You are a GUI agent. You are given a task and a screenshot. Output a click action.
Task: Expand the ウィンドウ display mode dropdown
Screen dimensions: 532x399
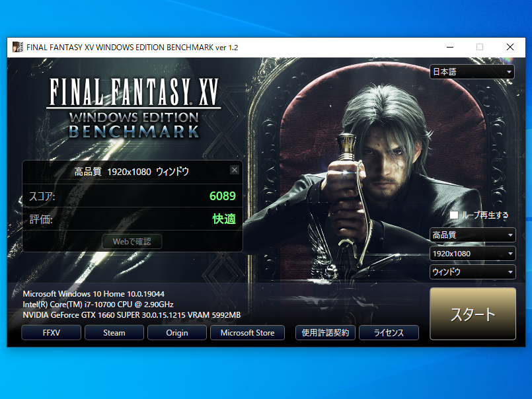(x=473, y=272)
